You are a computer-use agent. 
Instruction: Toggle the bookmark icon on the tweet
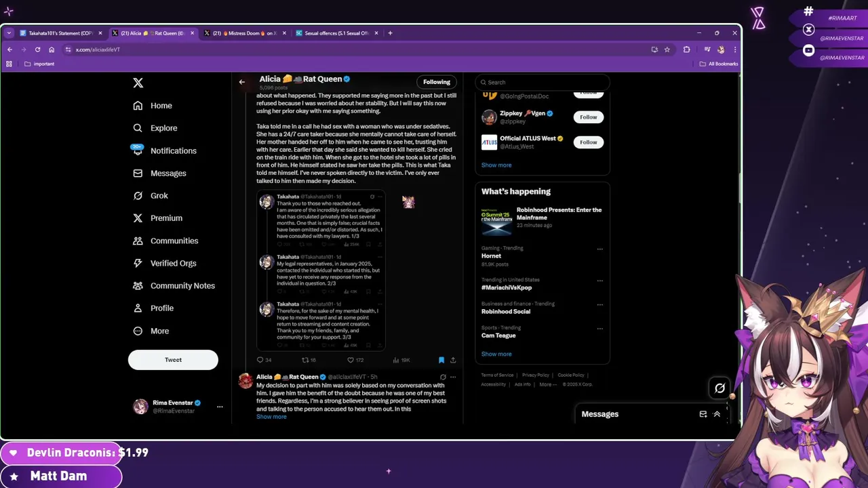coord(441,360)
